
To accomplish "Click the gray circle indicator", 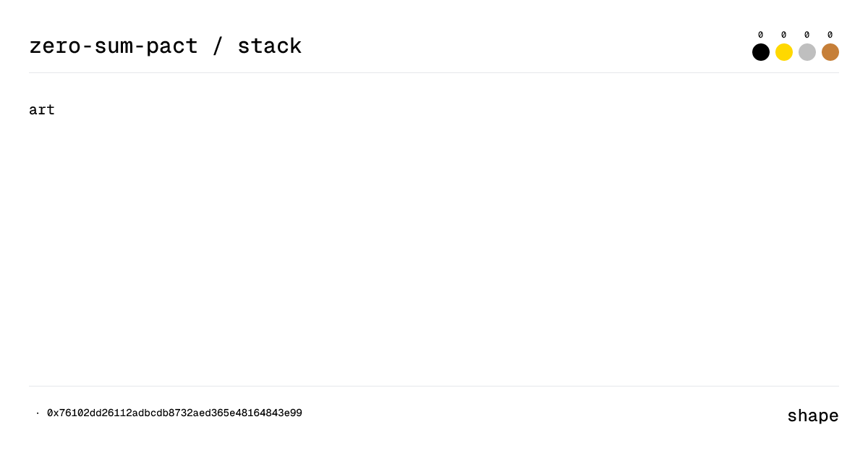I will (x=807, y=51).
